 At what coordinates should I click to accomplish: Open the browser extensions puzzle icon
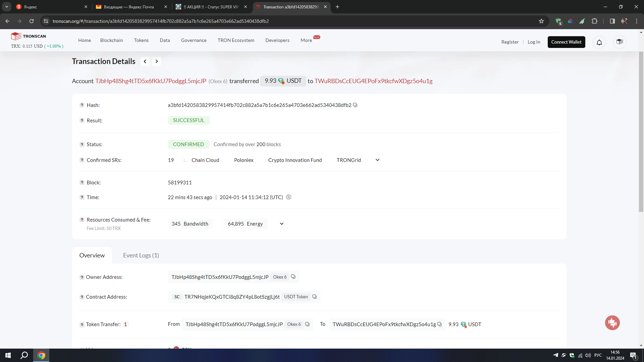point(594,21)
